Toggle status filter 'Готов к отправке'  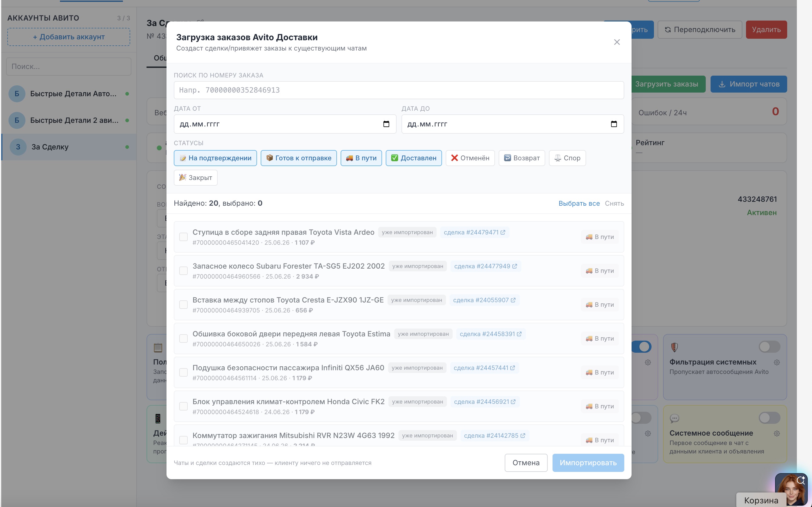299,158
